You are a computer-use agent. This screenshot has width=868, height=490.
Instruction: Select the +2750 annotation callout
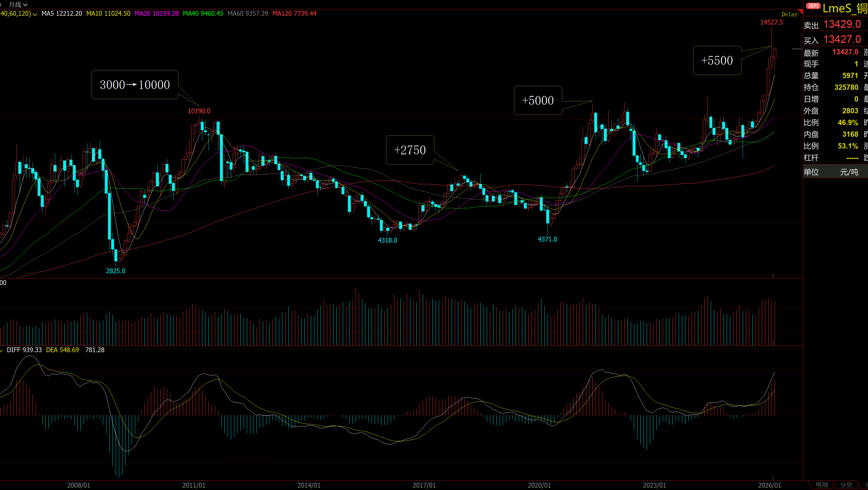click(x=410, y=150)
